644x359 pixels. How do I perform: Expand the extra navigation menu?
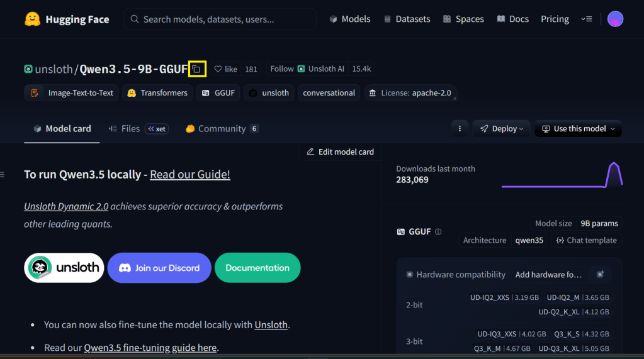(587, 19)
